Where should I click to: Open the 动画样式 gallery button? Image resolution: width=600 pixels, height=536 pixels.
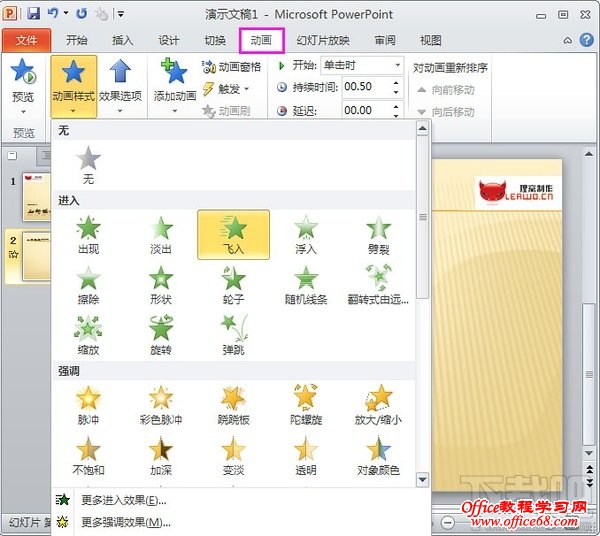[73, 86]
